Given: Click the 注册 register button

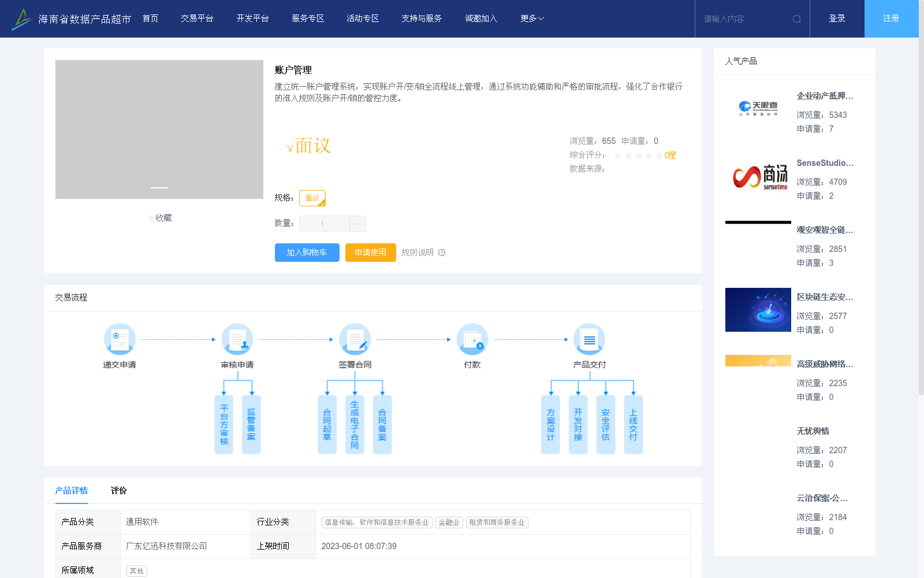Looking at the screenshot, I should click(891, 18).
